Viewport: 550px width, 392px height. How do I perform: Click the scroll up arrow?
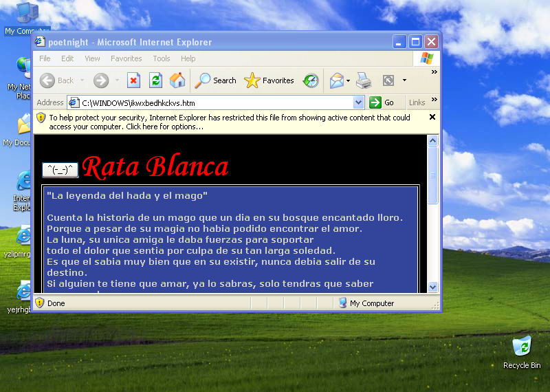pyautogui.click(x=433, y=141)
